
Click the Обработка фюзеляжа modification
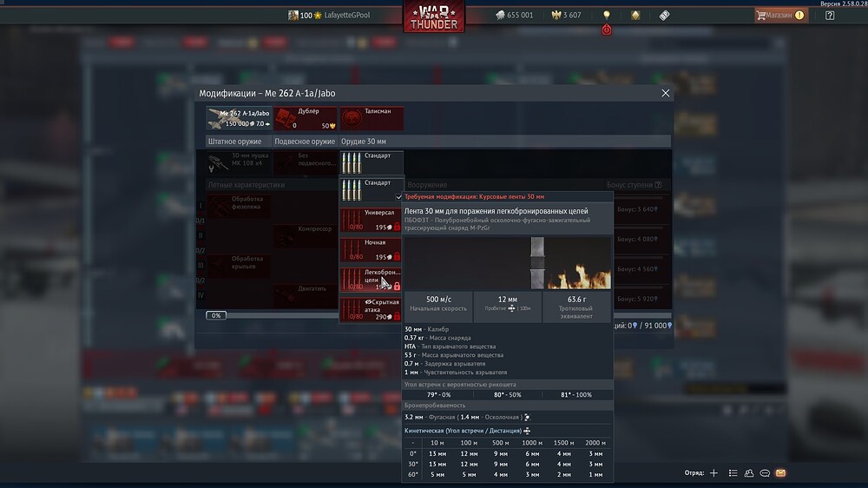(x=239, y=206)
